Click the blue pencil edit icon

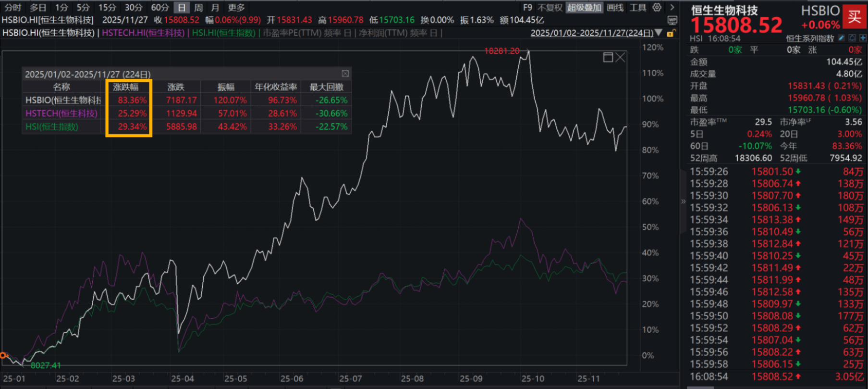tap(841, 38)
